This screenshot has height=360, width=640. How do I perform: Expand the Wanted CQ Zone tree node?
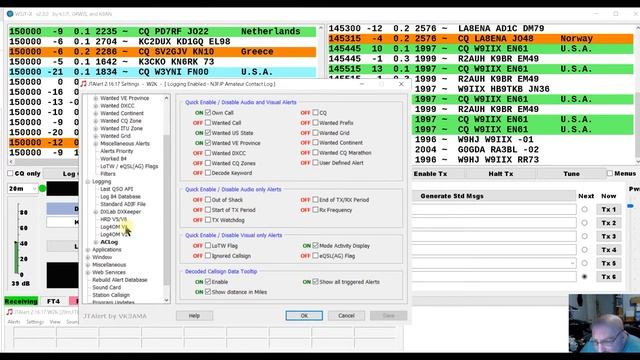click(x=96, y=121)
